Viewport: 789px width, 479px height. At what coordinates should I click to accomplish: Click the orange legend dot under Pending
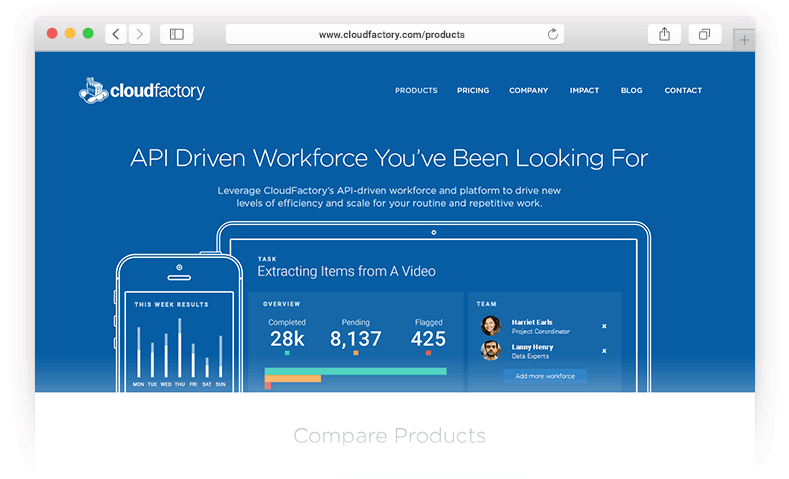click(355, 353)
